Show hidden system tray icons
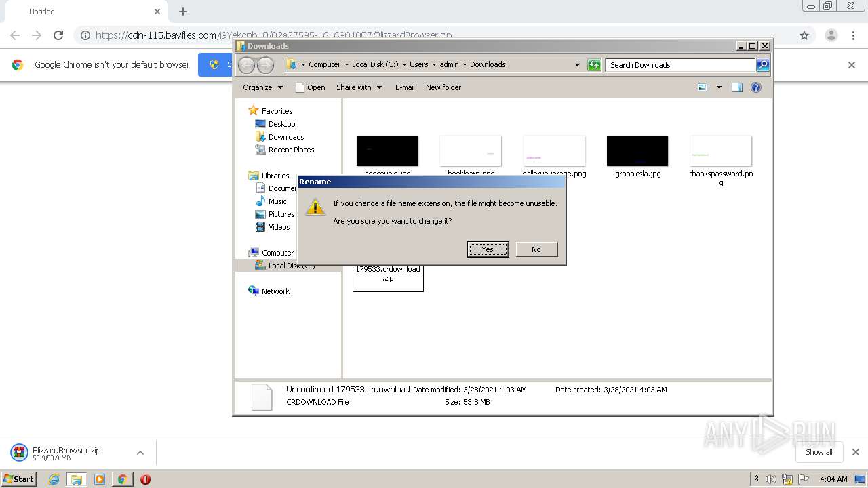The width and height of the screenshot is (868, 488). point(757,479)
